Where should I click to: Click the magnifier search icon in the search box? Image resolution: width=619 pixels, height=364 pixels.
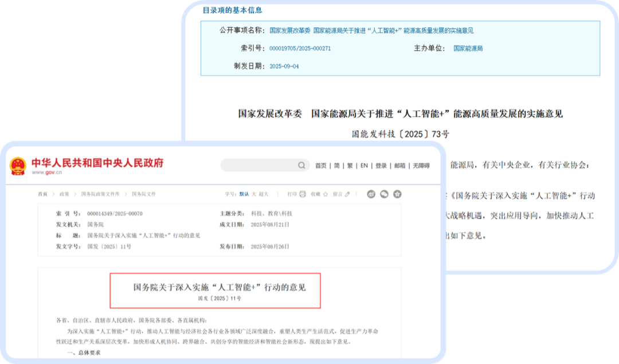tap(301, 166)
